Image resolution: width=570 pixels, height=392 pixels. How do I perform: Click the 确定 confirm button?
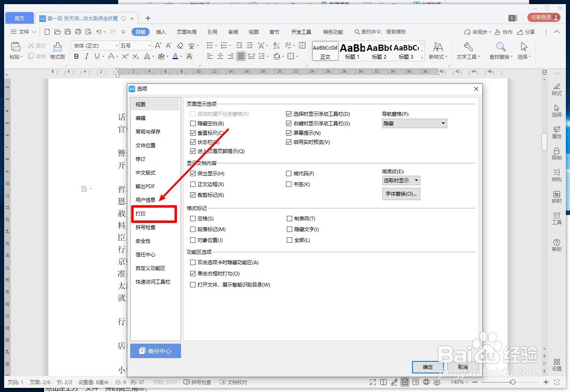(x=427, y=367)
